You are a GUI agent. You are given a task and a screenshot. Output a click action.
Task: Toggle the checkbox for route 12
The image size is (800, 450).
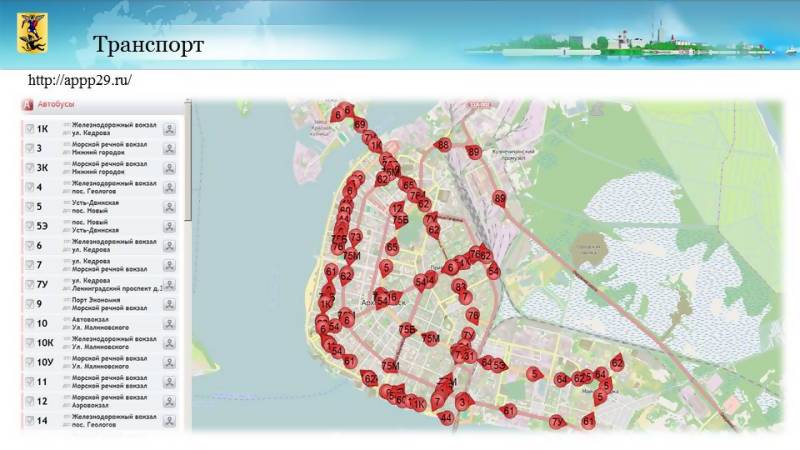[29, 401]
